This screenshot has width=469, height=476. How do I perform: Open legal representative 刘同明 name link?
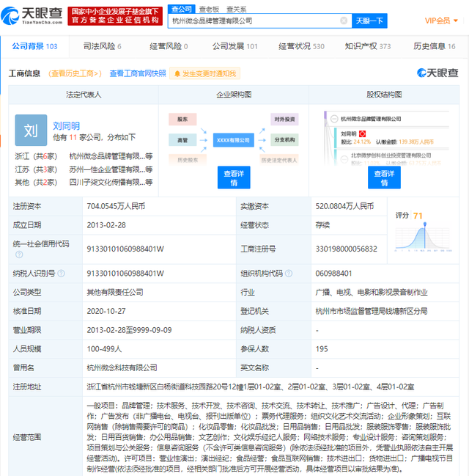click(x=66, y=125)
